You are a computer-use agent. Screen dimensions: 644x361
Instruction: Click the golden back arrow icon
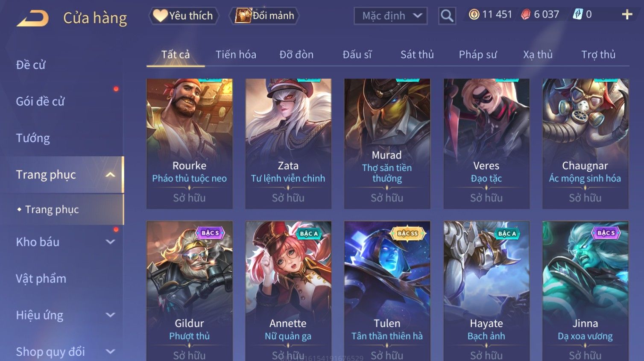32,18
